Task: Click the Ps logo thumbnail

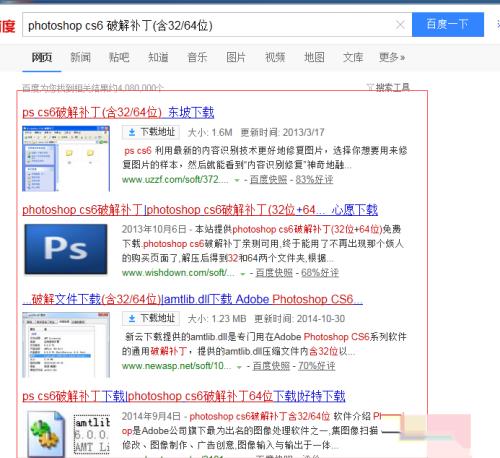Action: tap(66, 249)
